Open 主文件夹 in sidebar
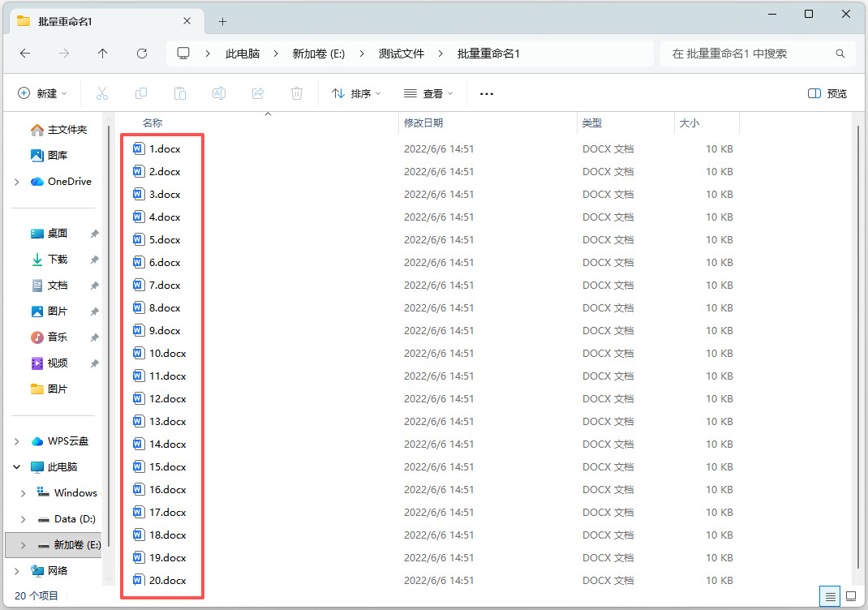Image resolution: width=868 pixels, height=610 pixels. [58, 130]
